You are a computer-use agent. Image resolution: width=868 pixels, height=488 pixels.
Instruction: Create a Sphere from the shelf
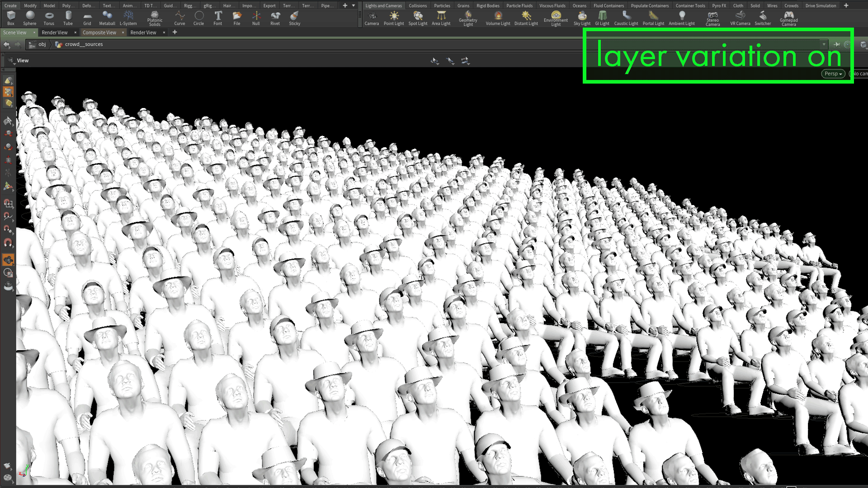(30, 18)
